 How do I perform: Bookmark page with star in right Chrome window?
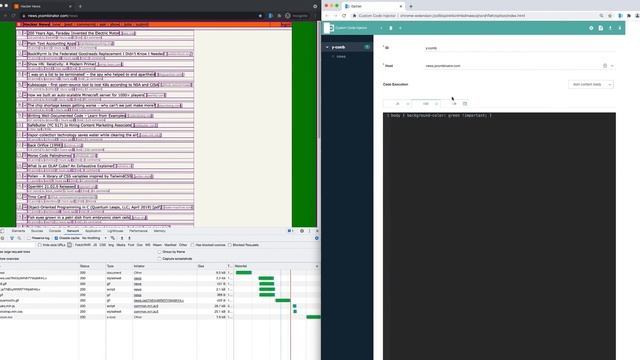pyautogui.click(x=610, y=16)
